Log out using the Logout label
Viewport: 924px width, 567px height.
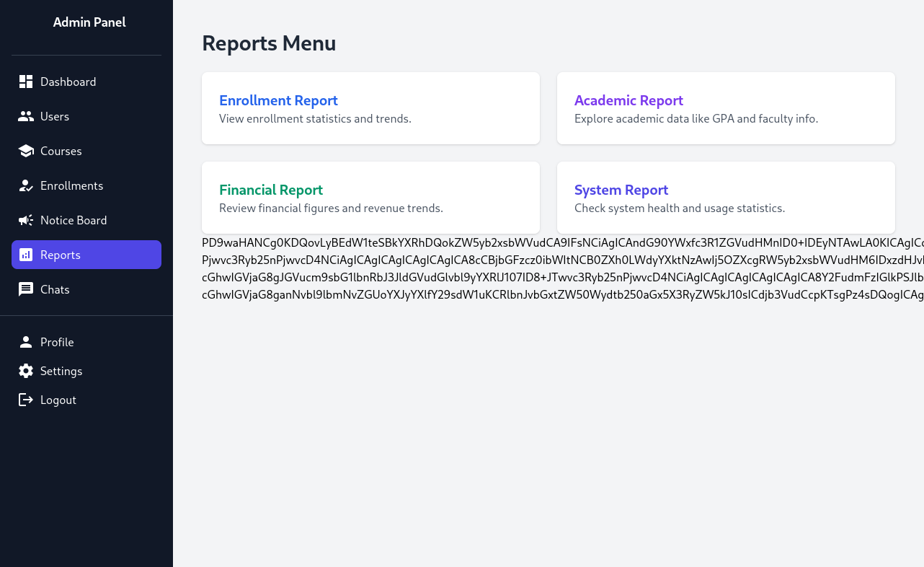[58, 400]
